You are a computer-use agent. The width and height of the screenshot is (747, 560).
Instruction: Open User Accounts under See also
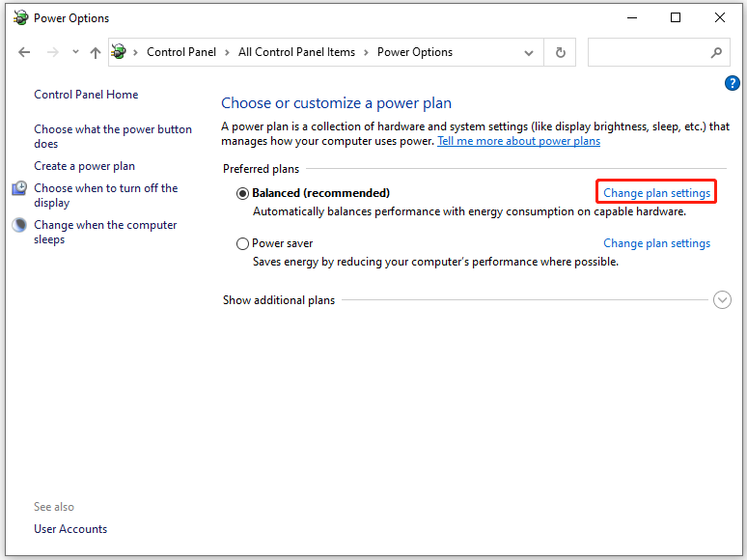[70, 529]
